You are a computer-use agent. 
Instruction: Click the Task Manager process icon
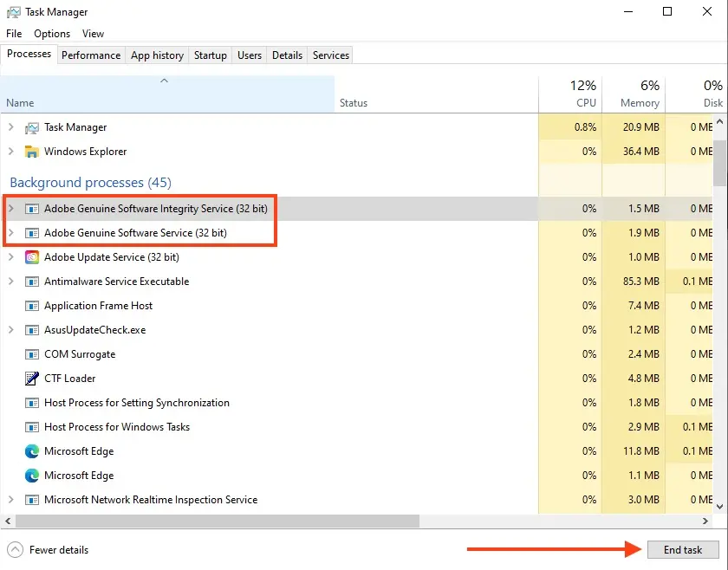coord(32,127)
